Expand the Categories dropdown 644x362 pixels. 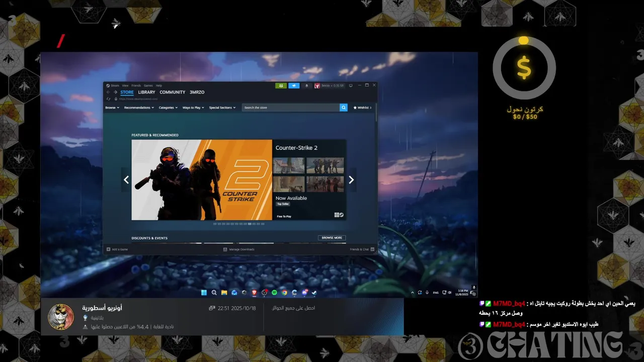pos(168,108)
